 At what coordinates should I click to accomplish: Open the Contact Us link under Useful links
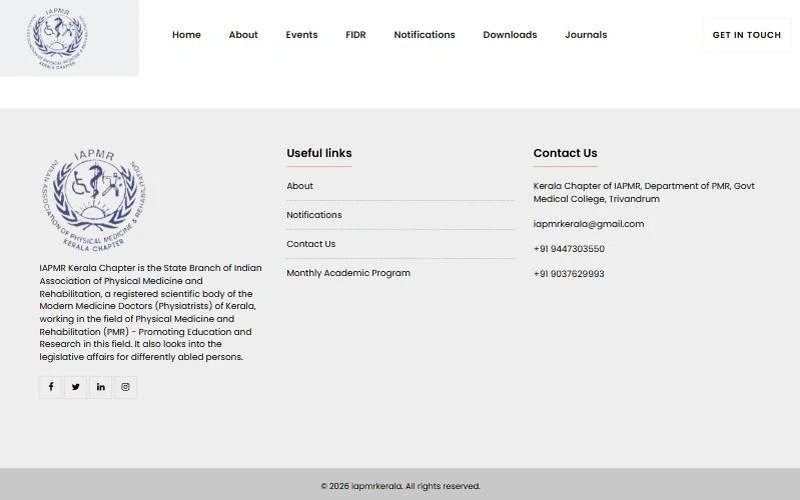coord(311,244)
